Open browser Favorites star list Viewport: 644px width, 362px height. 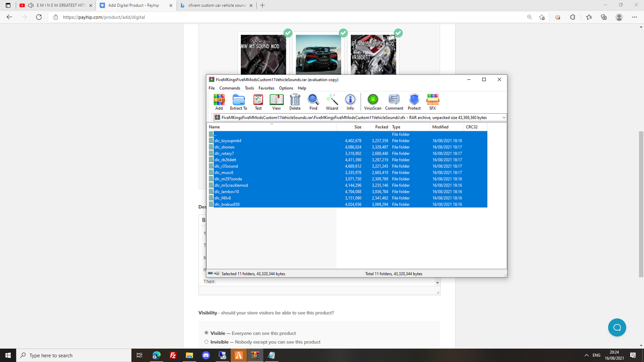[589, 17]
